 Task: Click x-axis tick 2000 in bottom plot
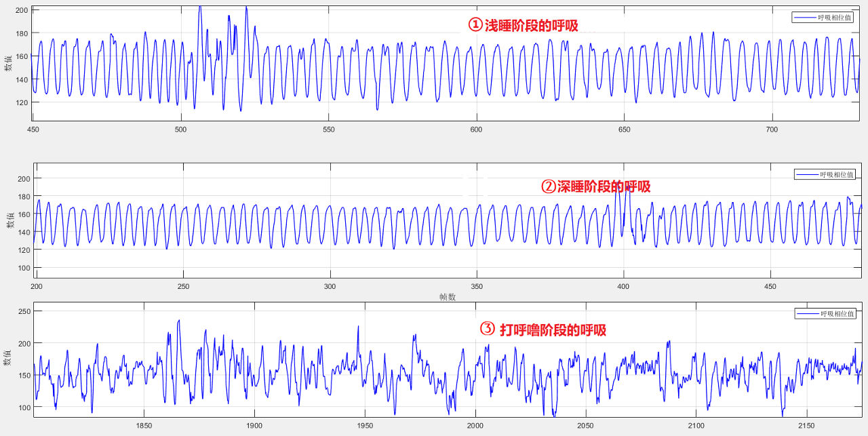point(475,426)
